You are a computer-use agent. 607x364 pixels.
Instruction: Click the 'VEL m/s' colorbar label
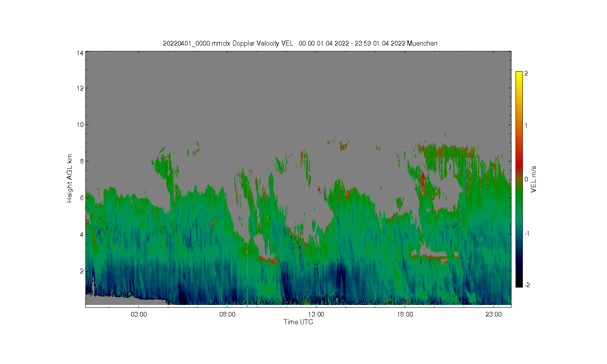[x=534, y=179]
